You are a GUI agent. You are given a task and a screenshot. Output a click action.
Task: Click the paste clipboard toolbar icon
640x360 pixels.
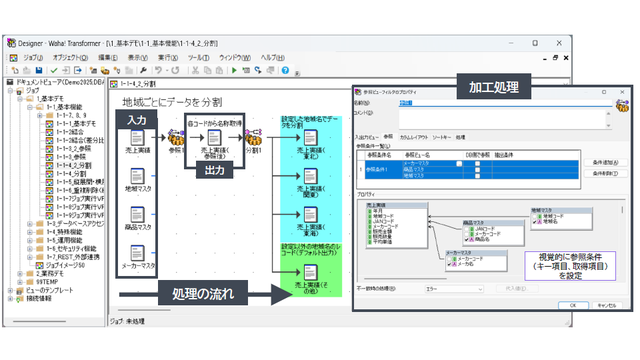pos(219,70)
